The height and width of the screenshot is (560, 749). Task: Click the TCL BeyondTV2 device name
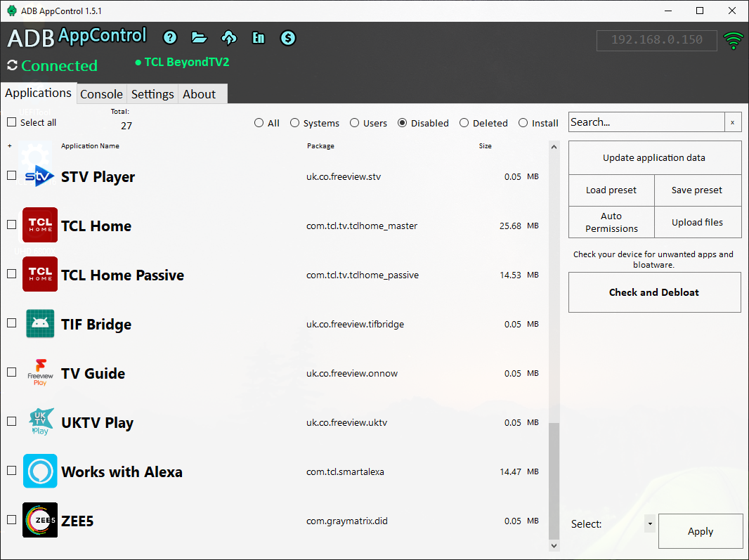187,62
